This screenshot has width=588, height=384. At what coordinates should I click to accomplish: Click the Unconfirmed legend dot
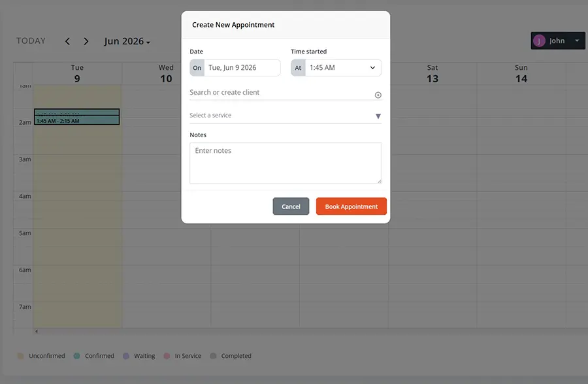[x=21, y=356]
